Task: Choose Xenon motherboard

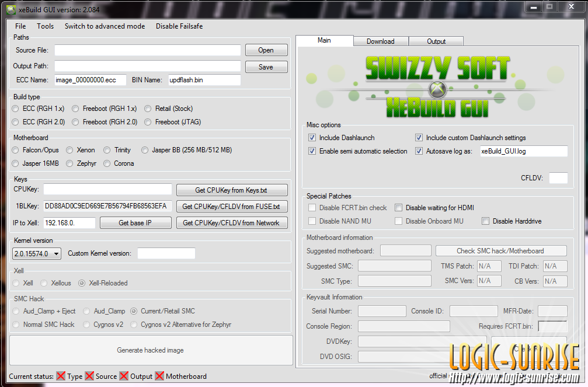Action: (x=81, y=150)
